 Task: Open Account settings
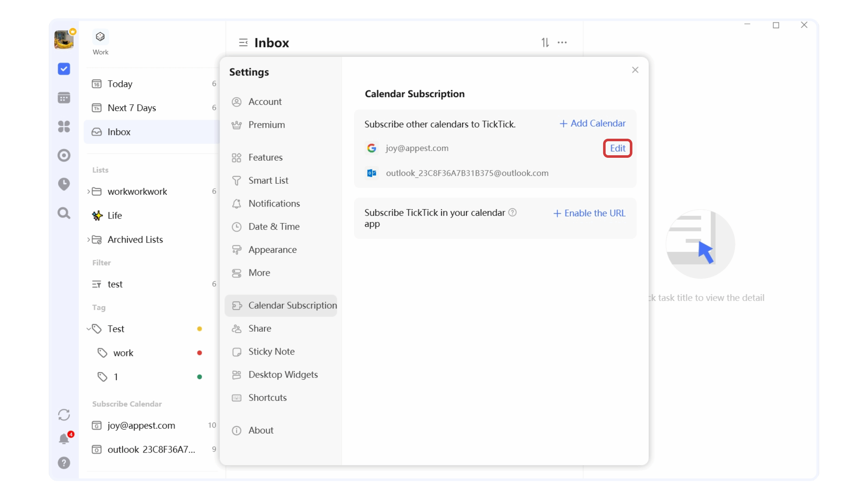(x=281, y=102)
